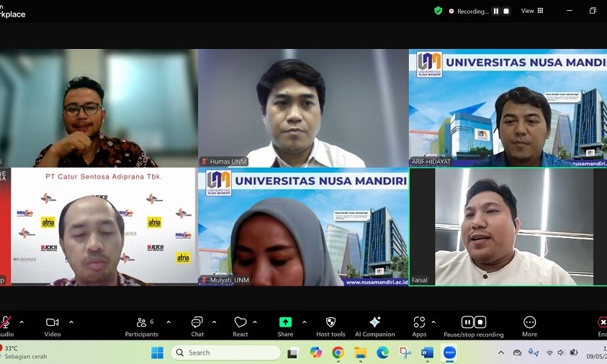Expand Apps options caret
This screenshot has height=364, width=607.
click(433, 322)
